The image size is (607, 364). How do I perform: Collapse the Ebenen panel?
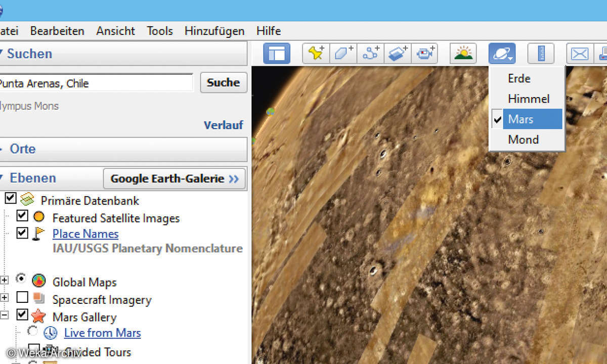click(x=2, y=178)
